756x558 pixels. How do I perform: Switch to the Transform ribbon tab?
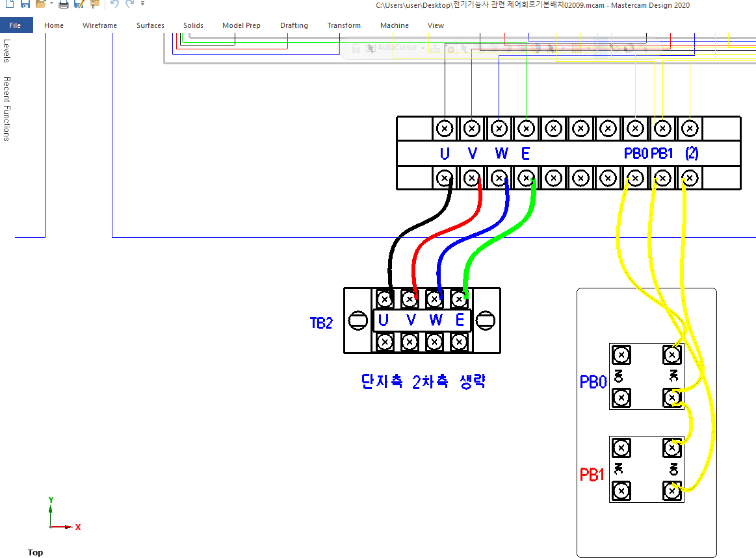pos(344,25)
